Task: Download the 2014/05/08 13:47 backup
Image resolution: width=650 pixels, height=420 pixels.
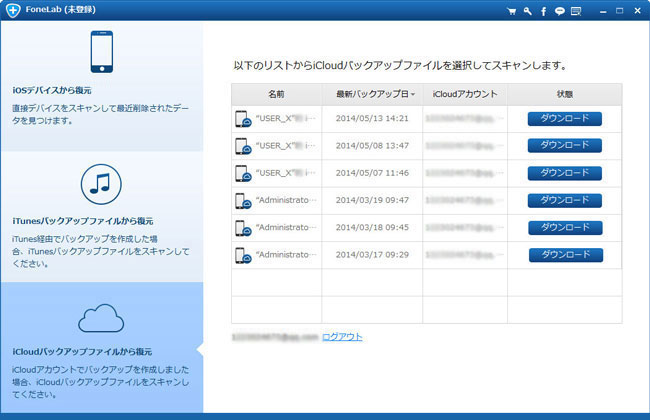Action: click(x=565, y=145)
